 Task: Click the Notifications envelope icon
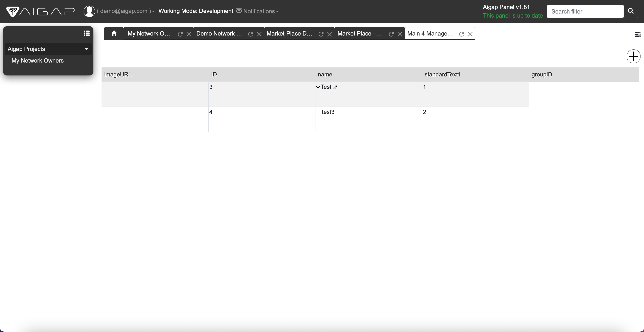(x=239, y=11)
